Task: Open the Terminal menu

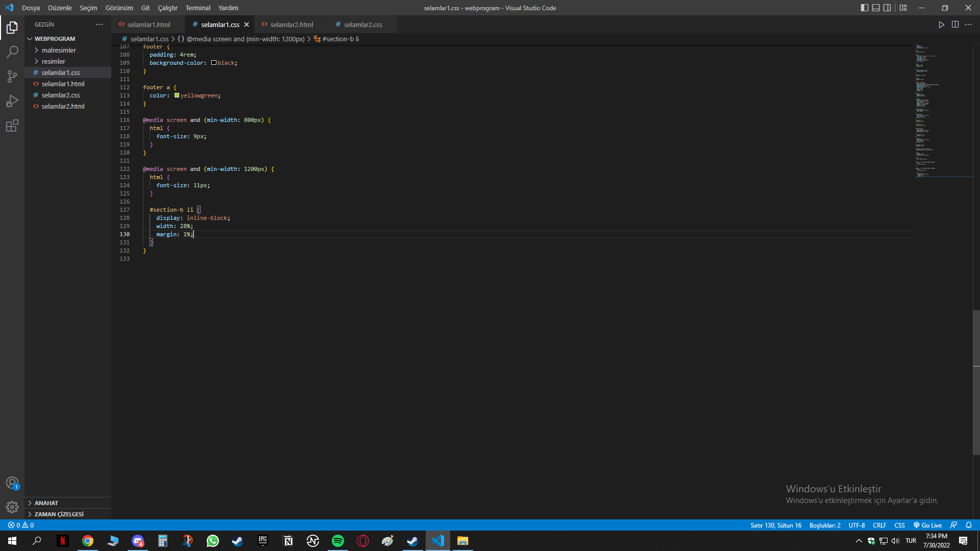Action: [198, 8]
